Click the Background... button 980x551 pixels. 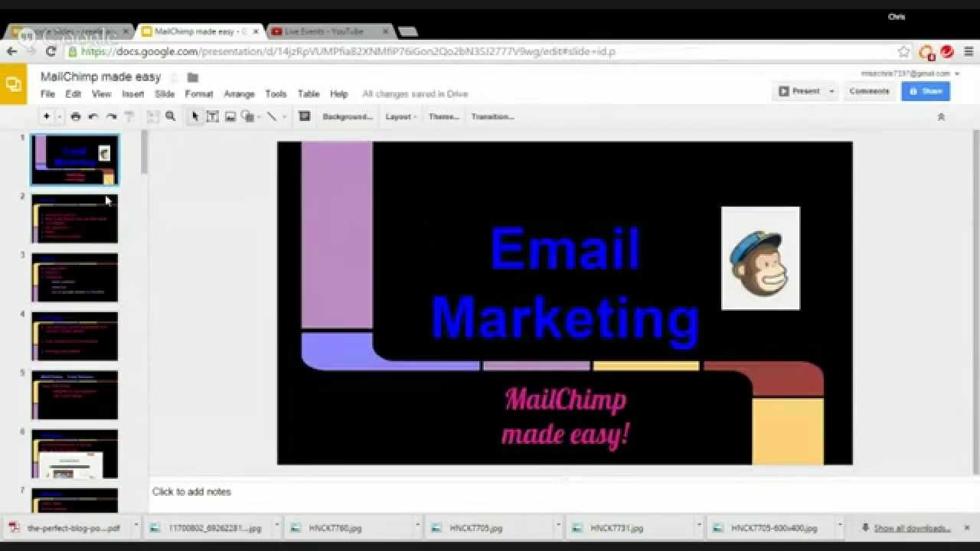tap(348, 116)
